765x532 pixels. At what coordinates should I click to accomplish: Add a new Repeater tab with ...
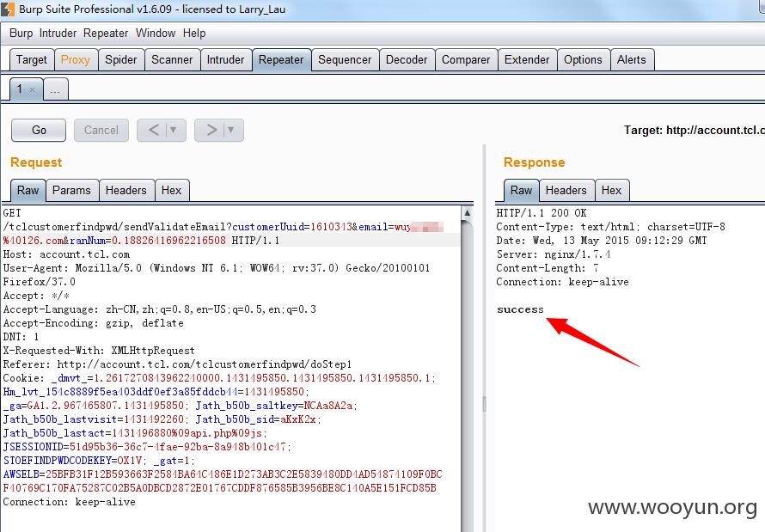tap(55, 89)
